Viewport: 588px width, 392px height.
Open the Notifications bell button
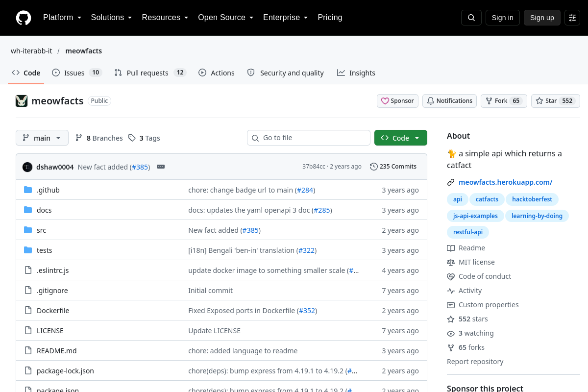pos(449,101)
